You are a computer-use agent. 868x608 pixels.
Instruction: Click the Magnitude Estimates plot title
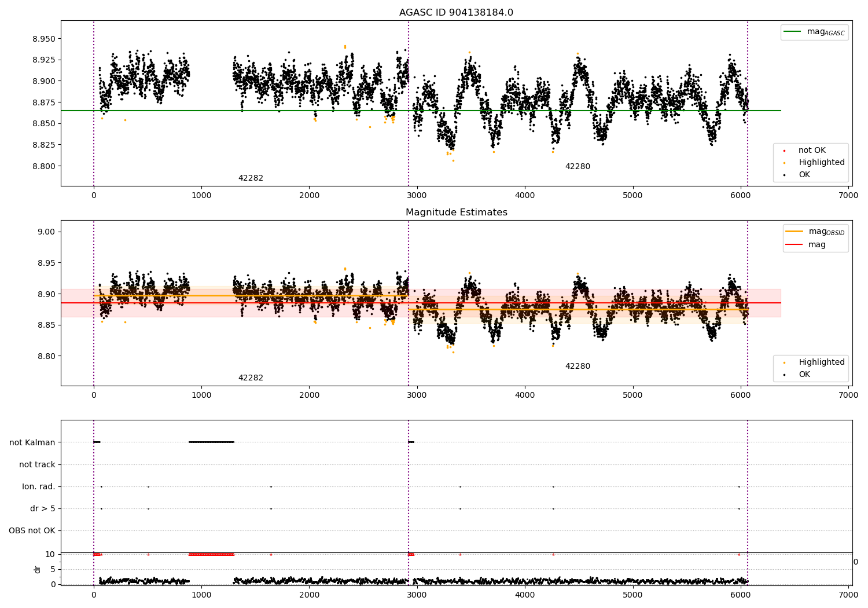click(456, 213)
